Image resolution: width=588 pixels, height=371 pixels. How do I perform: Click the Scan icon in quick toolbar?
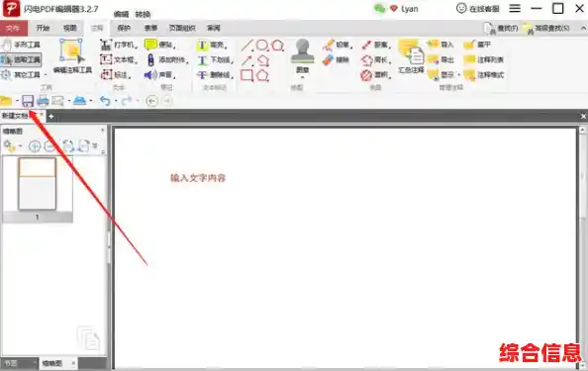79,101
